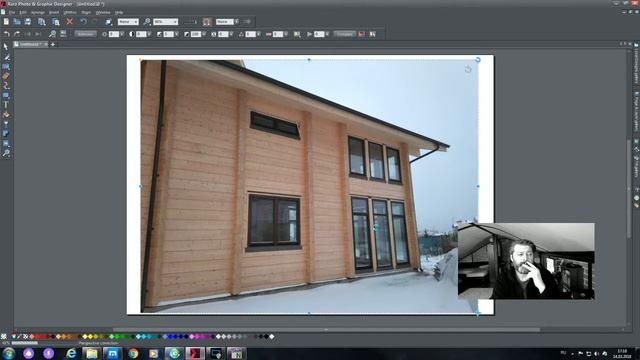This screenshot has width=640, height=360.
Task: Click the Save icon
Action: (x=28, y=22)
